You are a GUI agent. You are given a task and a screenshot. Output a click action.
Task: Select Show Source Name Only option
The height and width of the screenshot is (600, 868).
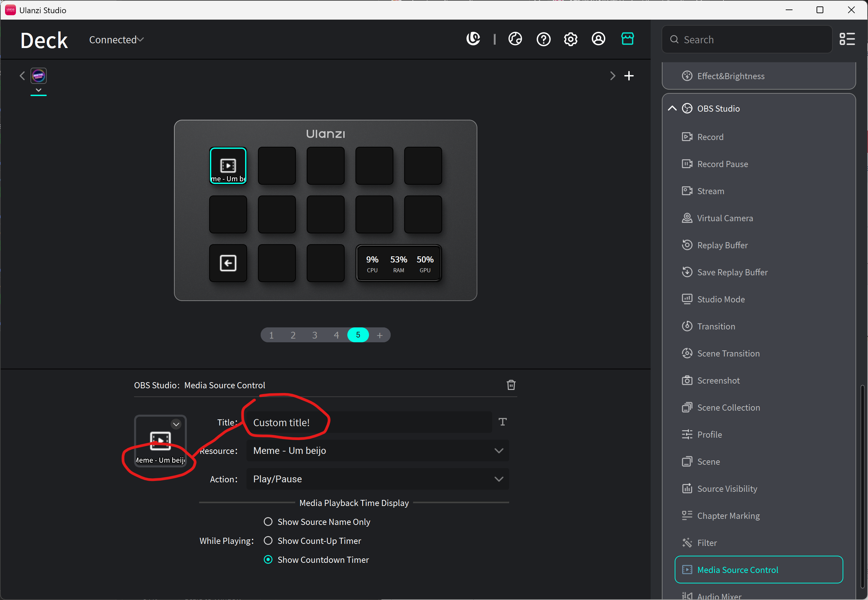pos(268,522)
